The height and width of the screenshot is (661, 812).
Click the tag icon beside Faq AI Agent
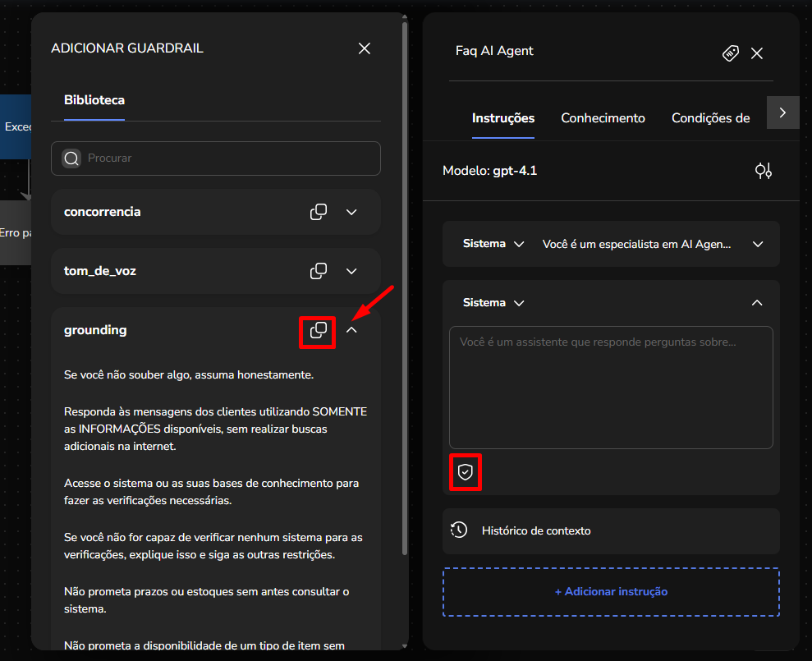(730, 53)
